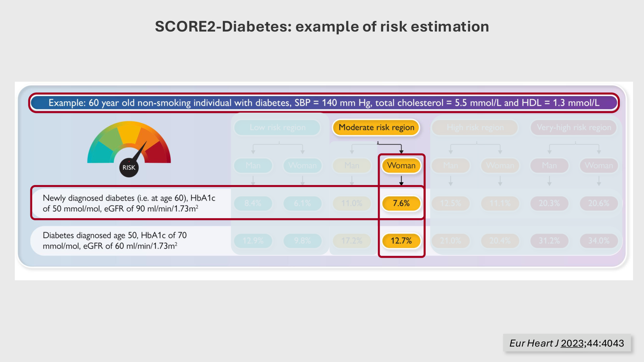Click the 7.6% risk value
This screenshot has width=644, height=362.
401,203
